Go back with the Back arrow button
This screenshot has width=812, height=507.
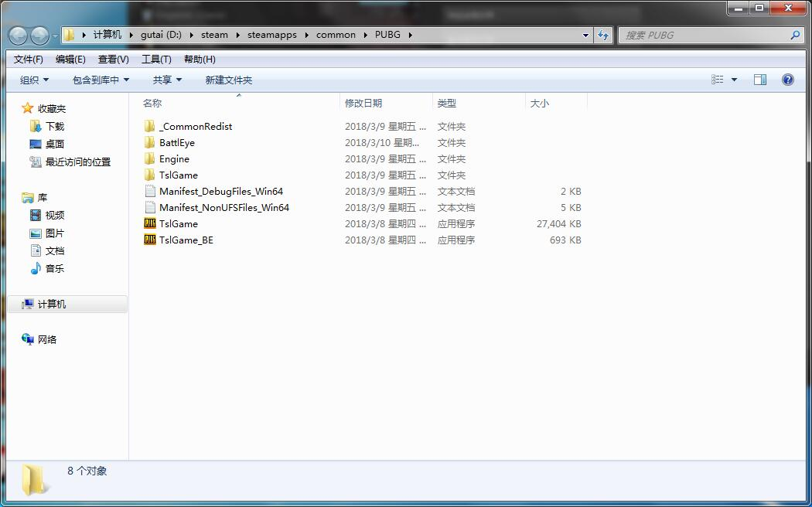coord(18,36)
